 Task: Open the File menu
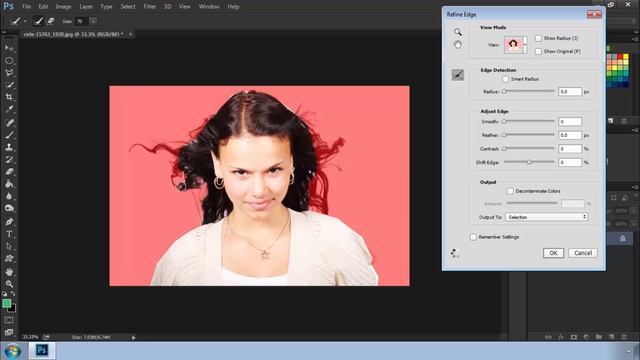coord(27,7)
